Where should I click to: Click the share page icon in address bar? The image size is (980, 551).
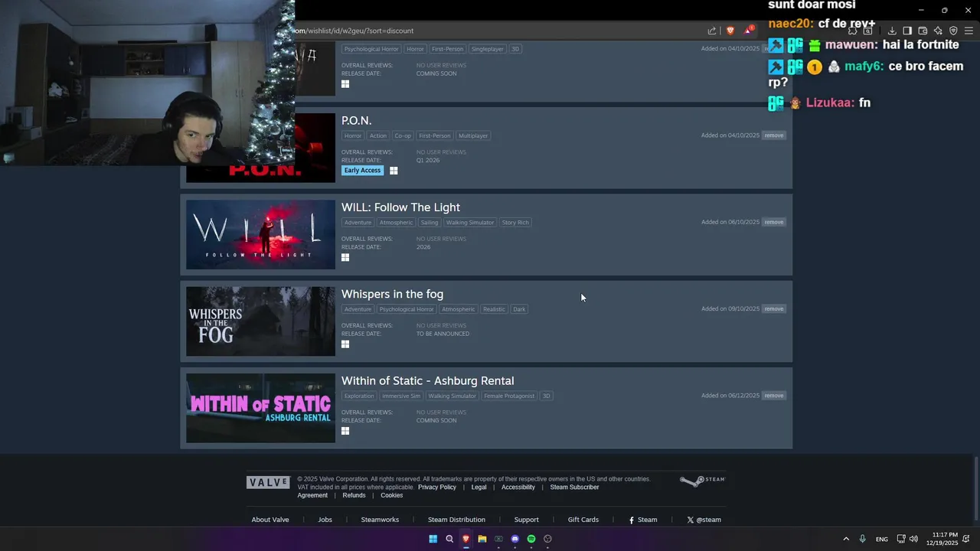coord(712,31)
